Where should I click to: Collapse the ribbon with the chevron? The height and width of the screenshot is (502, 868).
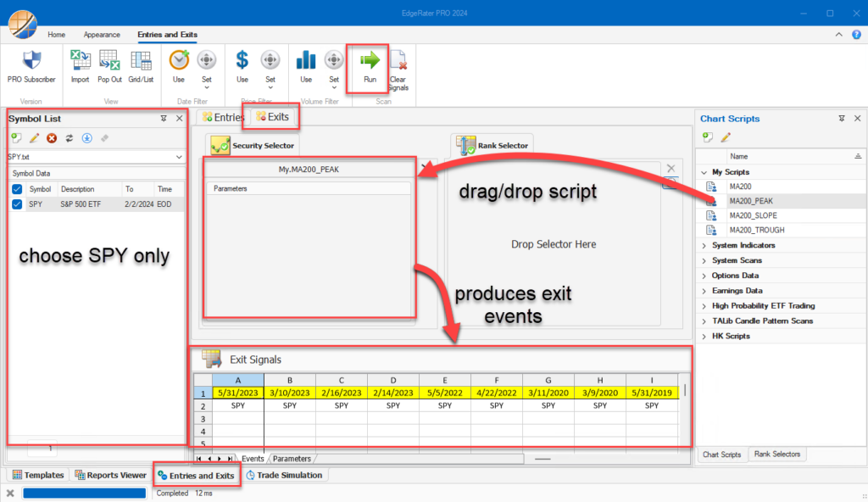coord(838,35)
